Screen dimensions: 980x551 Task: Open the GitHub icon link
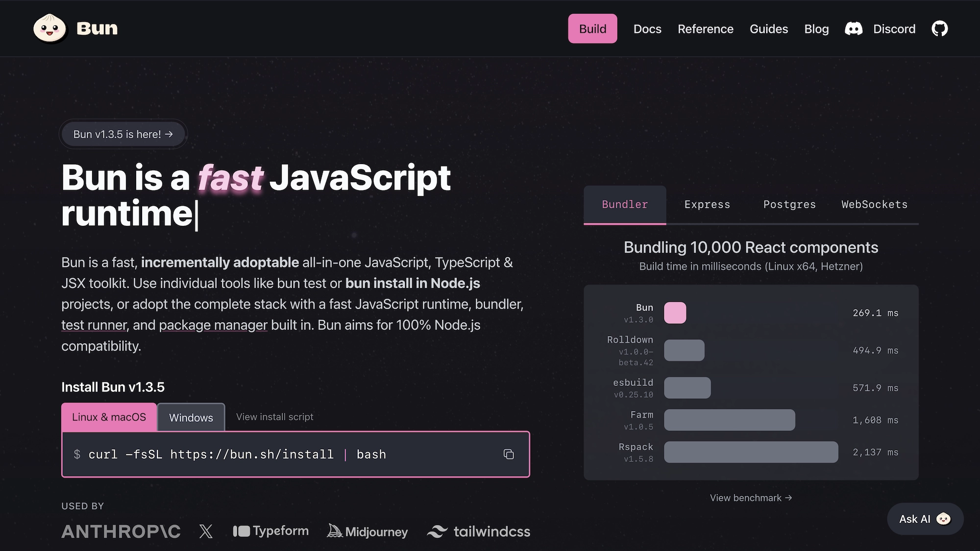939,29
